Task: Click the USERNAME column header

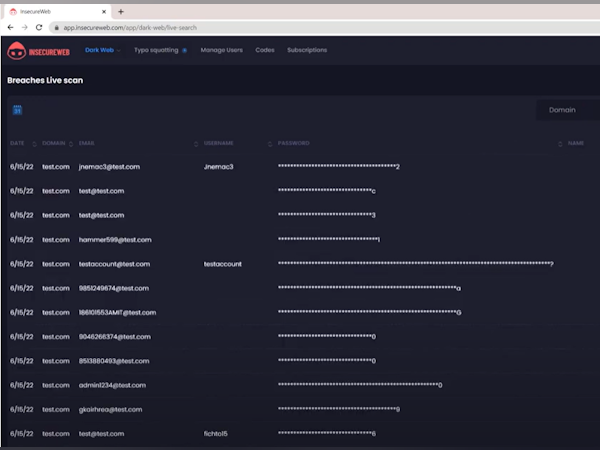Action: tap(218, 143)
